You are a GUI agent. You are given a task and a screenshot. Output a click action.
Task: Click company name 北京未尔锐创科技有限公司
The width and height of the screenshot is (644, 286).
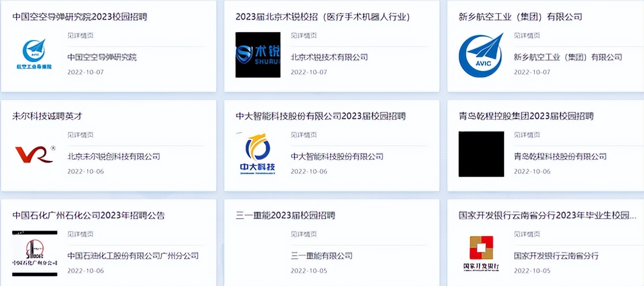coord(114,157)
